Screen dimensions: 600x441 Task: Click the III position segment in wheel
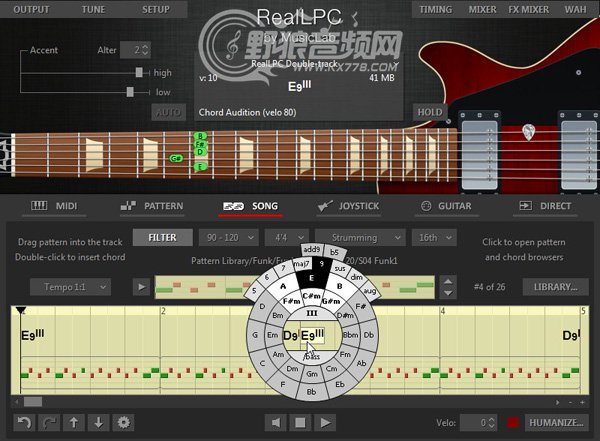click(312, 313)
